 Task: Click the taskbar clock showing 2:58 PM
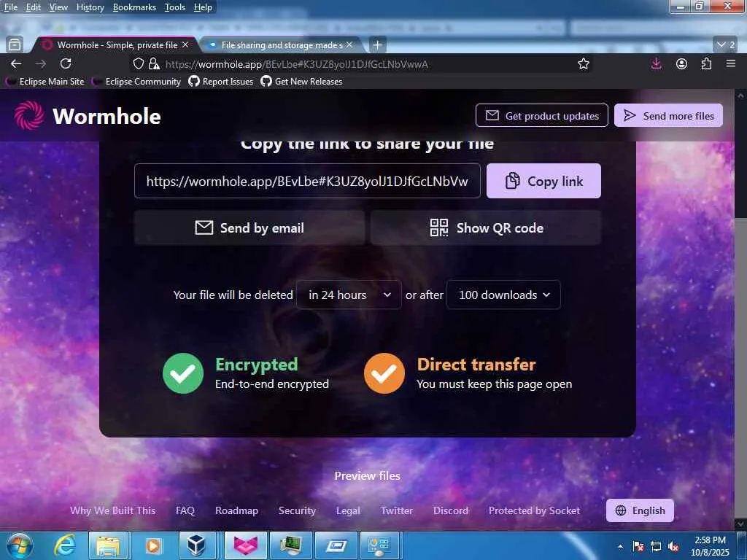click(x=710, y=546)
